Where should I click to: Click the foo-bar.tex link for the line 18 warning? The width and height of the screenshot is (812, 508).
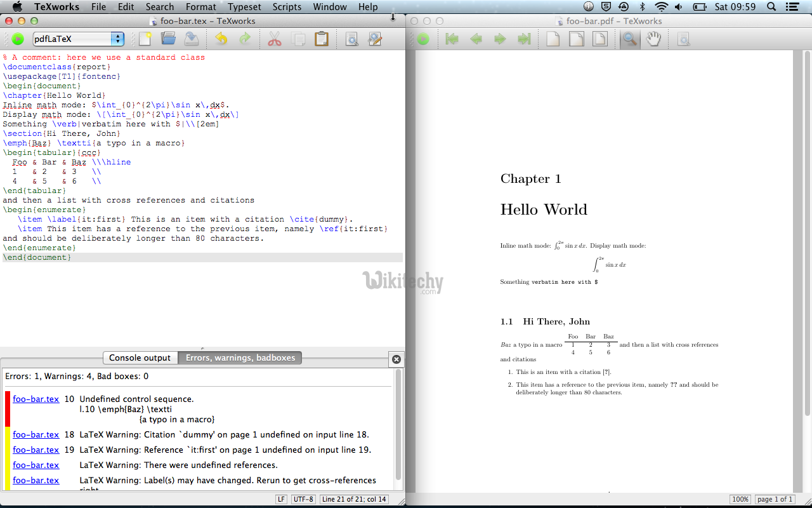point(36,435)
